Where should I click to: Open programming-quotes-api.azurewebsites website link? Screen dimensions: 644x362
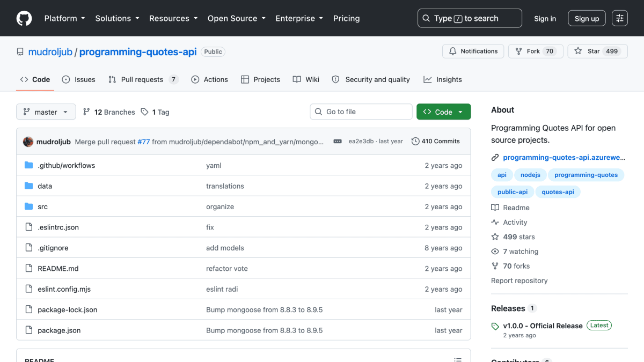[564, 158]
